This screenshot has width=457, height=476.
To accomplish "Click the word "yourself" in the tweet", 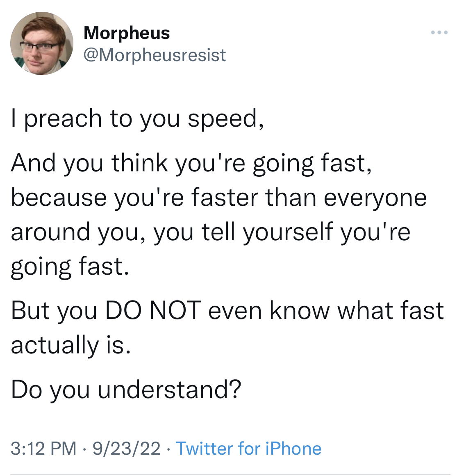I will pos(288,232).
